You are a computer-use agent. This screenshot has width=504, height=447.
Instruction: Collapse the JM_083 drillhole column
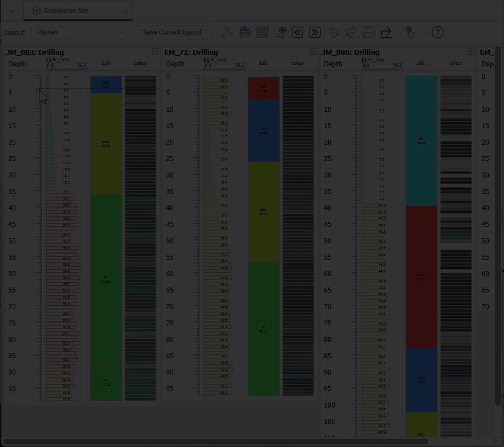tap(155, 52)
